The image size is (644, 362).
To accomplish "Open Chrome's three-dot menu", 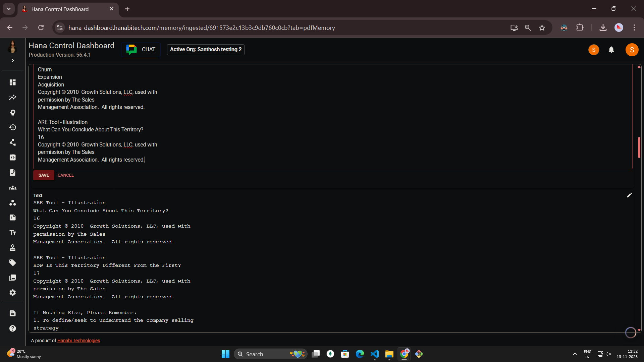I will click(x=635, y=27).
